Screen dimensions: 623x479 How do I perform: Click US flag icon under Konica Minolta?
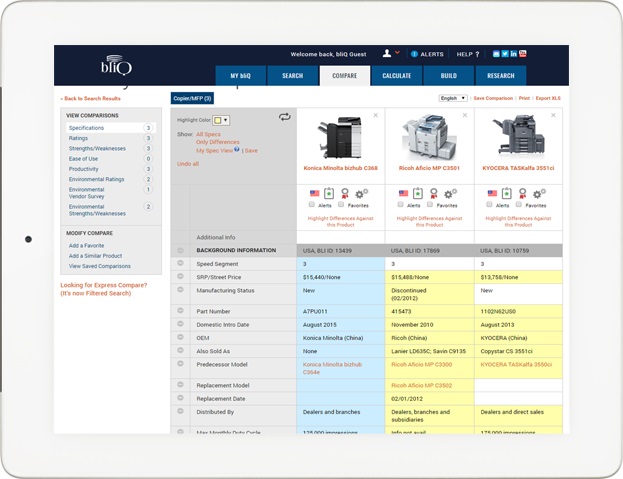tap(314, 193)
